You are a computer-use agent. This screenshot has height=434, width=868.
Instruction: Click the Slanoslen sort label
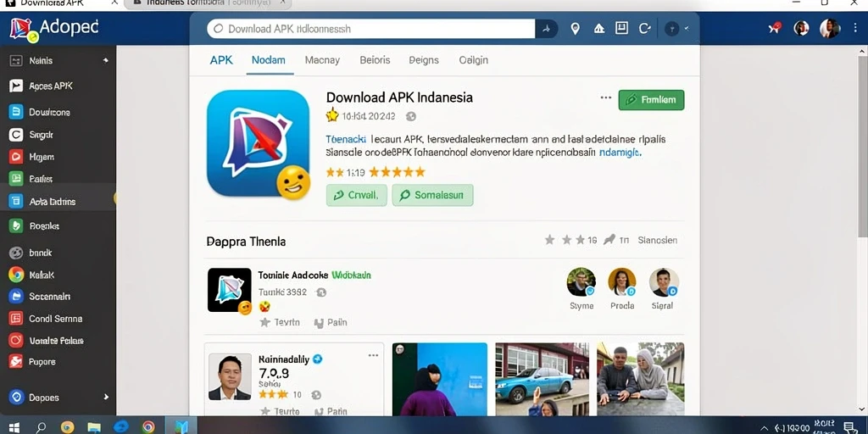(x=657, y=240)
